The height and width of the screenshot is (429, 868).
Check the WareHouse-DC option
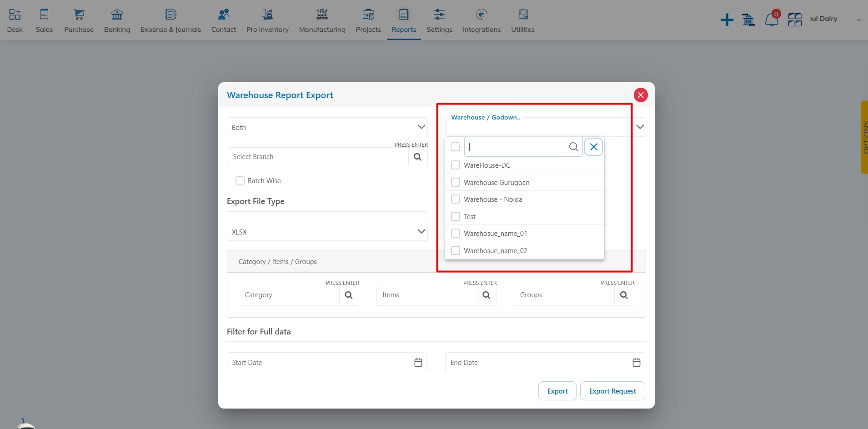pos(456,165)
